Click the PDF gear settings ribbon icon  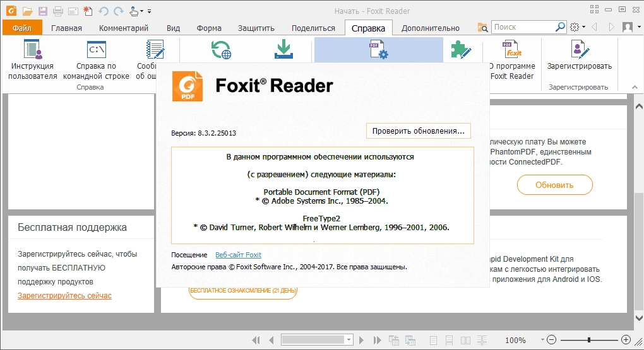[378, 49]
